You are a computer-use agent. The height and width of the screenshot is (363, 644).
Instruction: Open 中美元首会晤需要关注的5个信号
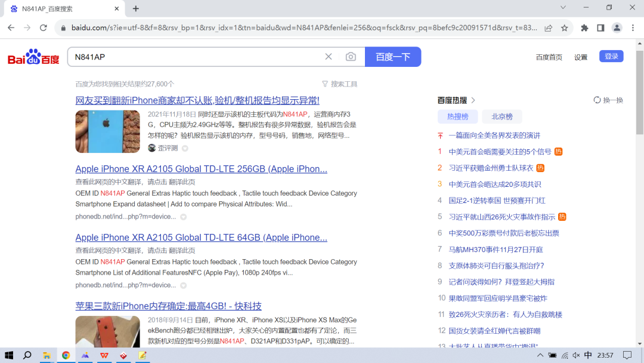click(500, 152)
